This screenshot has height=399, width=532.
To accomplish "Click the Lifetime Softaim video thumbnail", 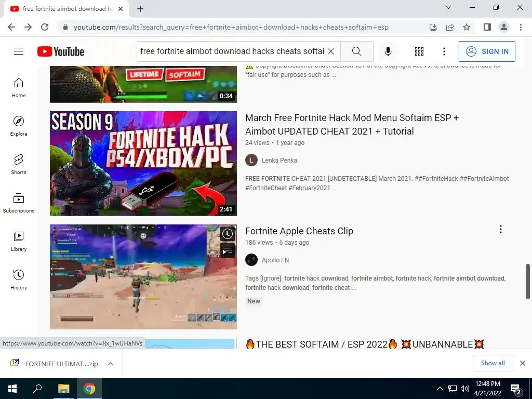I will pyautogui.click(x=143, y=85).
